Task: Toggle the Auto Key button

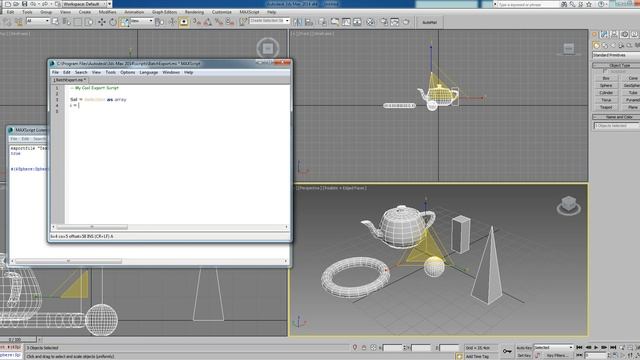Action: (x=524, y=348)
